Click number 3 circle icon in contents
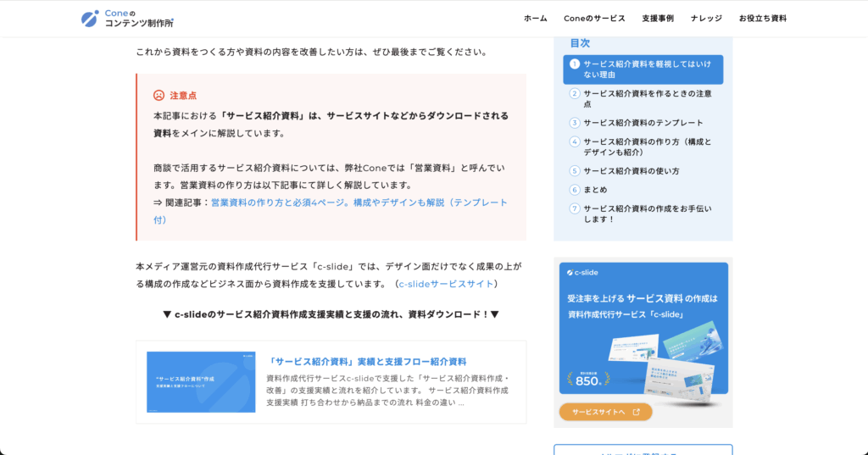The width and height of the screenshot is (868, 455). tap(575, 123)
